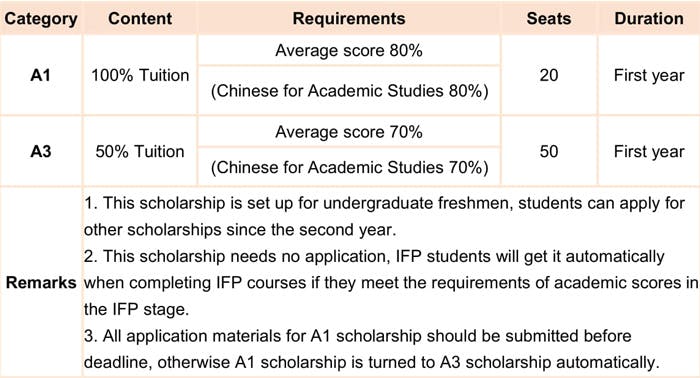Select the Requirements header cell
The image size is (700, 378).
coord(349,18)
